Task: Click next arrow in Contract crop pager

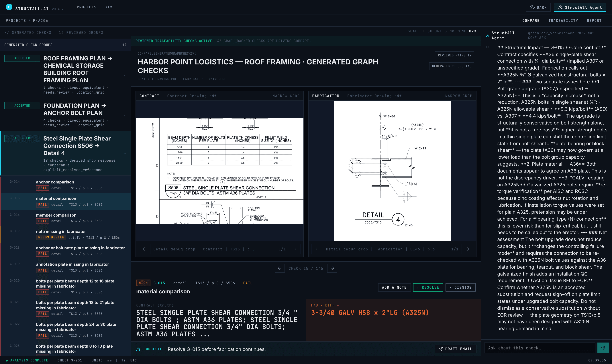Action: coord(295,249)
